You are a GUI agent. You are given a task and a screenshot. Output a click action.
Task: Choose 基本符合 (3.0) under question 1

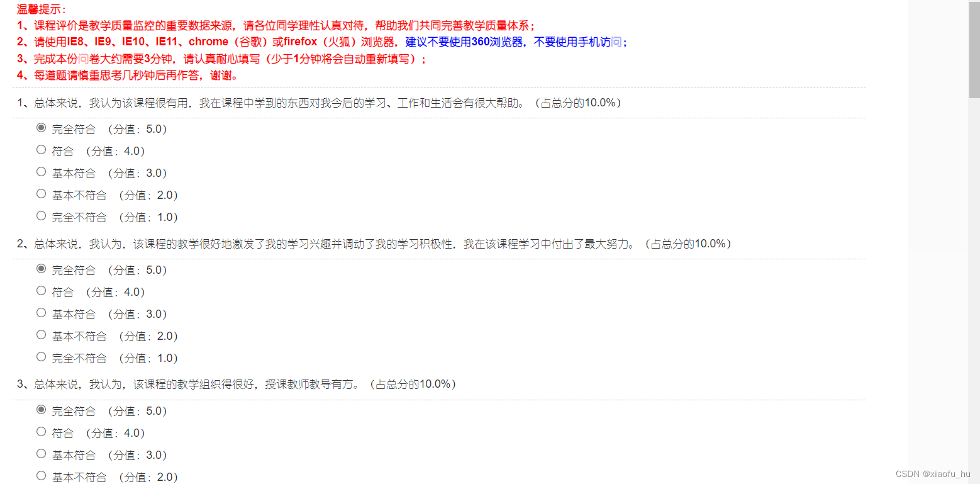42,172
